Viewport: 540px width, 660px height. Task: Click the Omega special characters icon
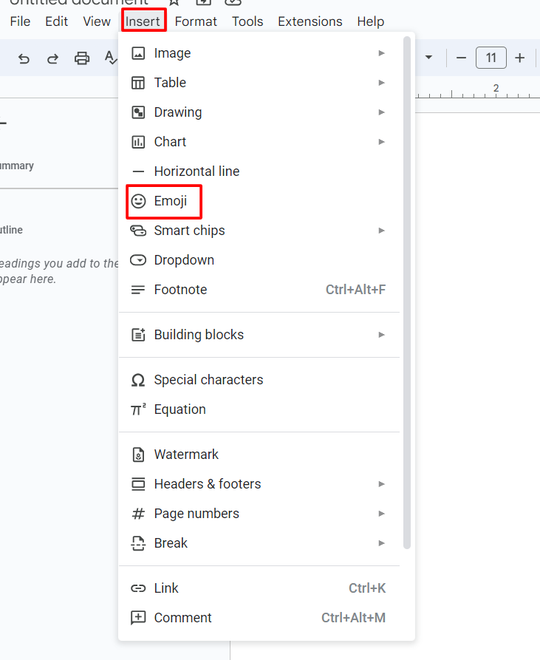pyautogui.click(x=138, y=380)
